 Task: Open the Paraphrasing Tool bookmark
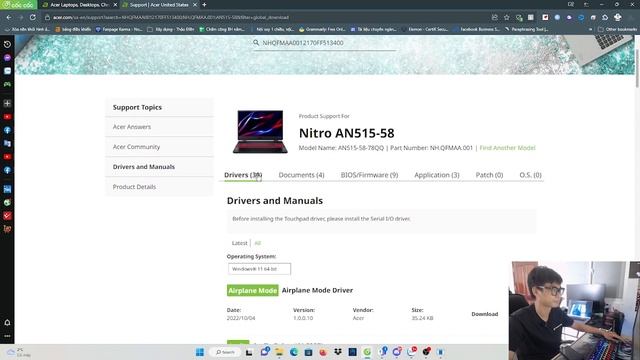click(x=527, y=29)
